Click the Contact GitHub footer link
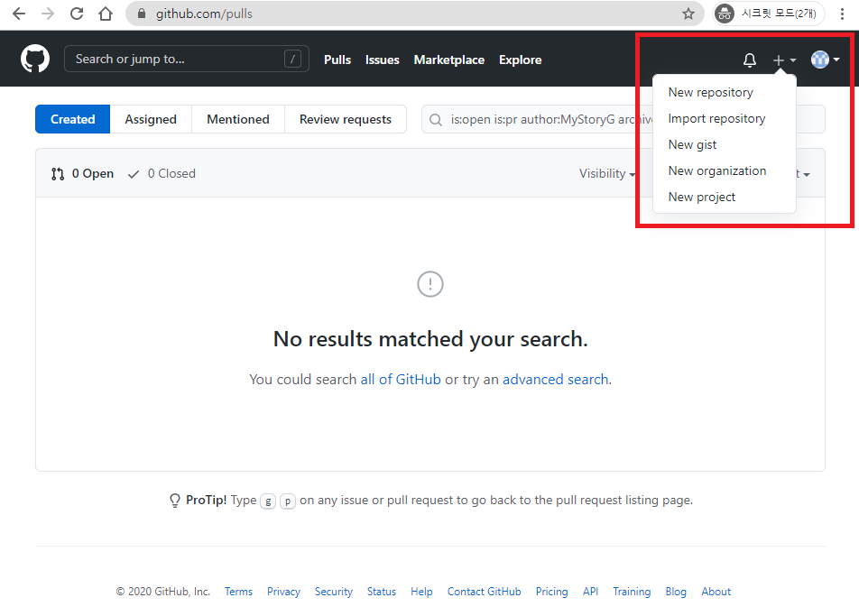Viewport: 859px width, 616px height. [x=484, y=592]
